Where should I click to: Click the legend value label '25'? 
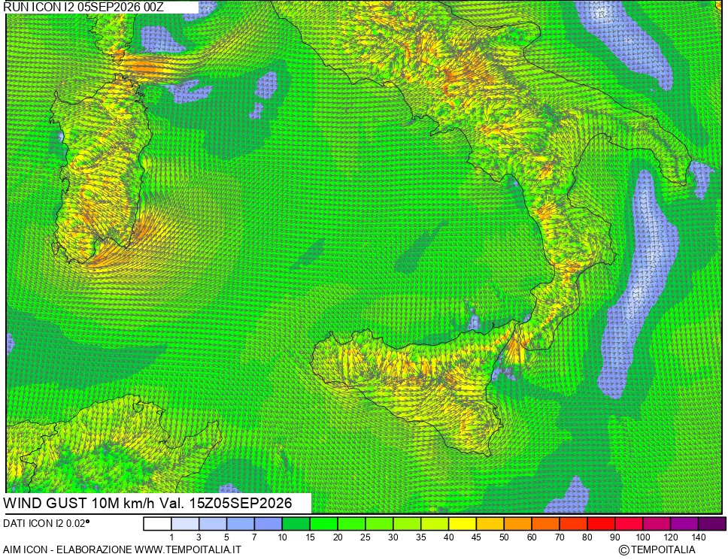click(x=366, y=537)
